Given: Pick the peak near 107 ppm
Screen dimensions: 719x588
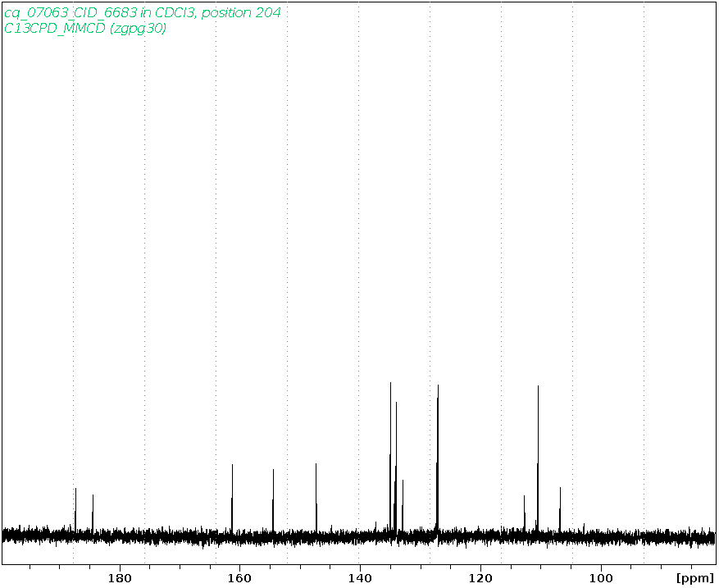Looking at the screenshot, I should click(x=560, y=510).
